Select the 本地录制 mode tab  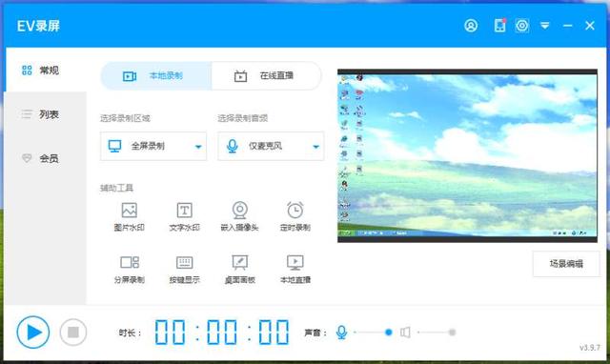156,76
